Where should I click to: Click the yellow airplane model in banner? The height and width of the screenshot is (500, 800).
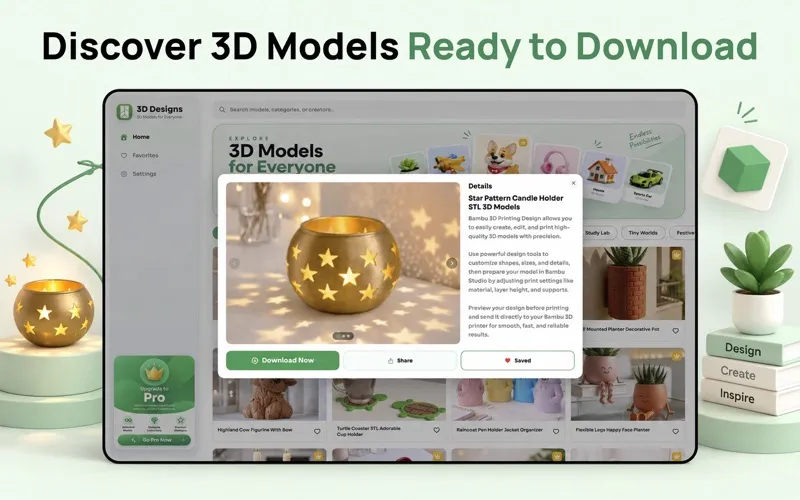[449, 161]
